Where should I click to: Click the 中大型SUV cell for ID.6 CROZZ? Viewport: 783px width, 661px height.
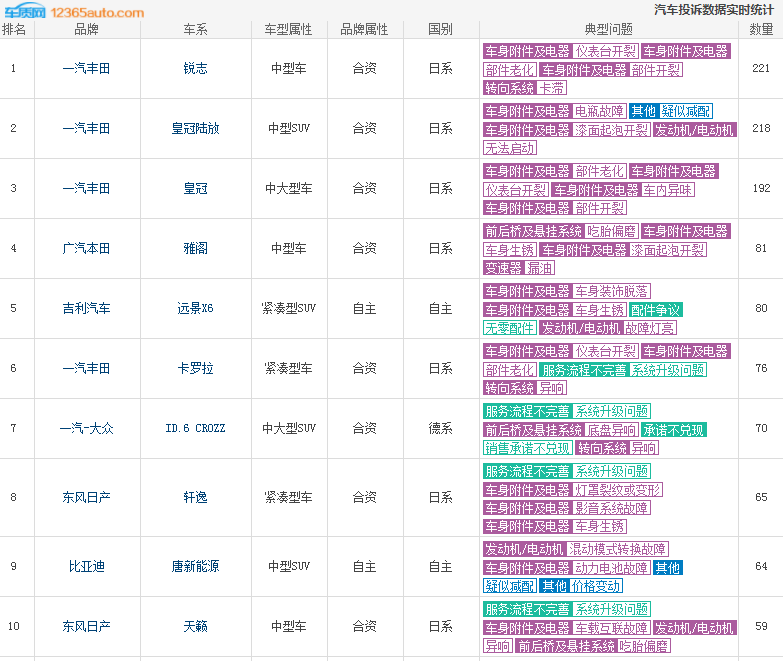click(x=288, y=428)
